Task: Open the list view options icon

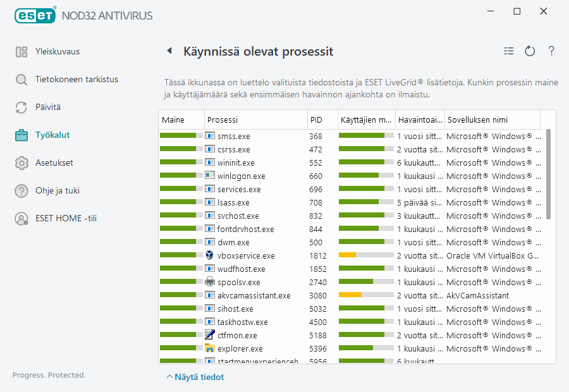Action: (509, 51)
